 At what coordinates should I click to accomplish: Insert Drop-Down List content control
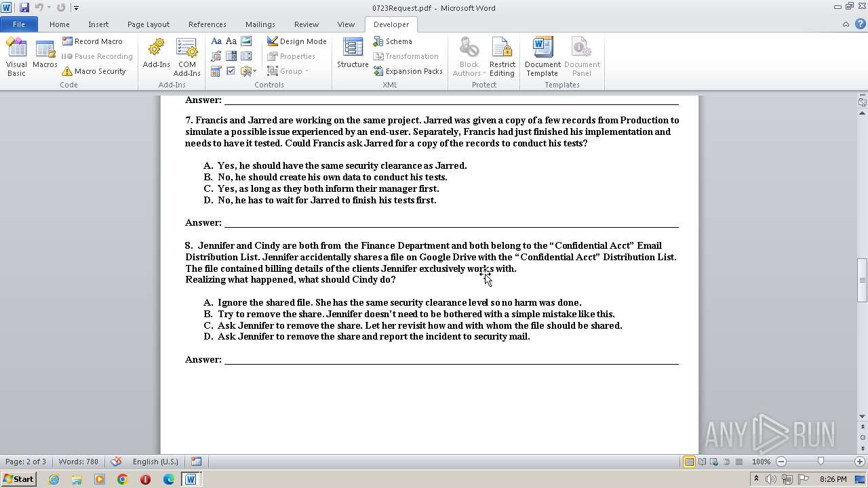tap(246, 56)
